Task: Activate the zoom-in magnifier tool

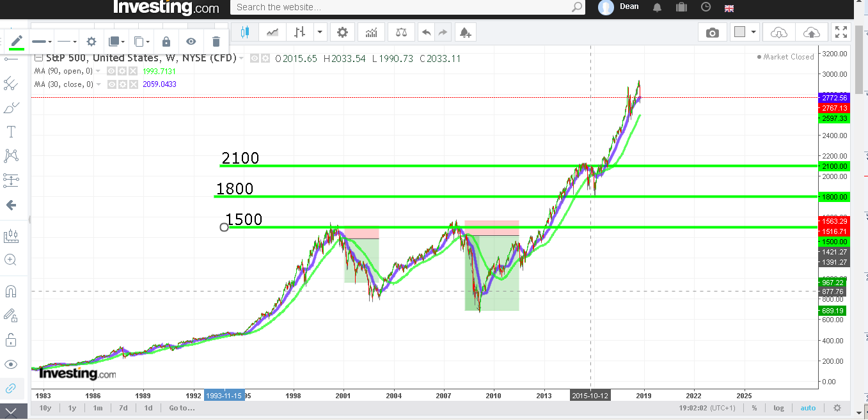Action: tap(11, 260)
